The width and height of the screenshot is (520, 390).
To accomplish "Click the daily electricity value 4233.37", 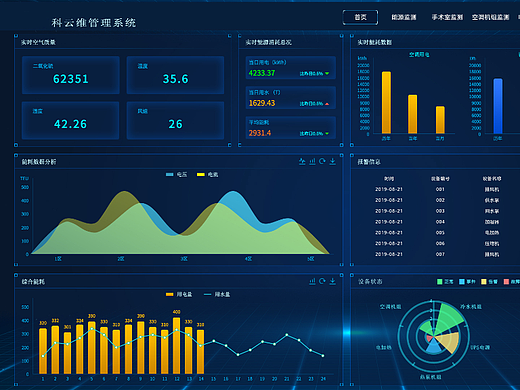I will tap(262, 73).
